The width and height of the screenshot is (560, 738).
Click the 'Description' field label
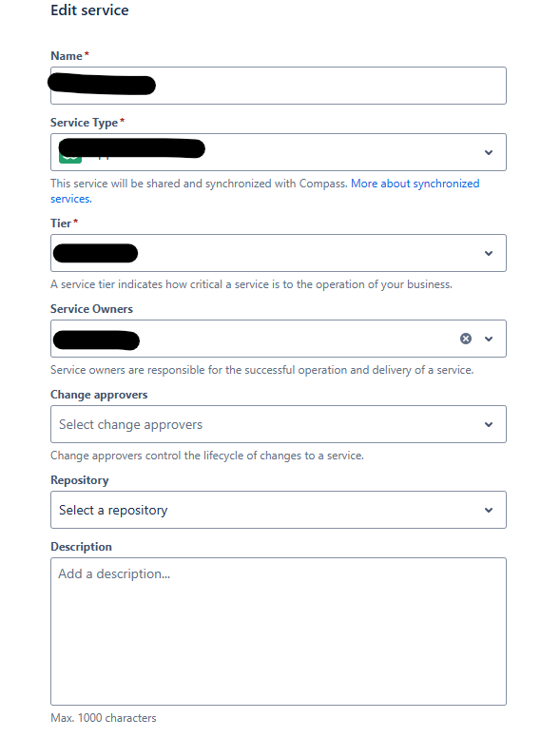81,547
